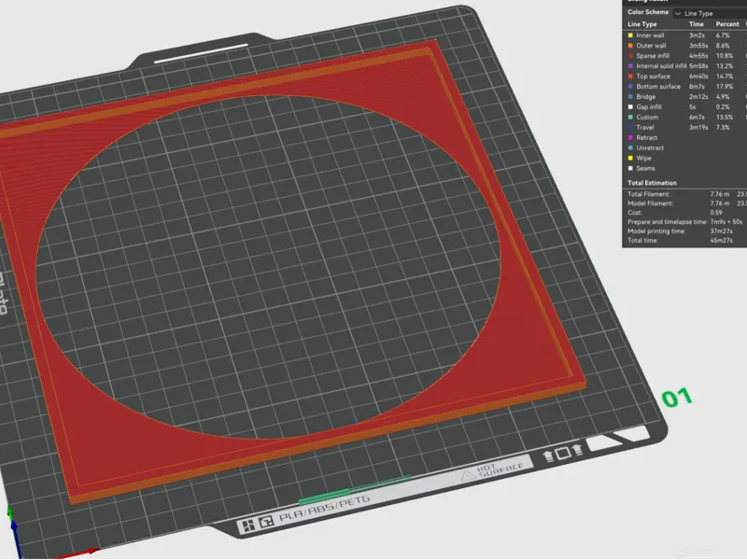The image size is (747, 560).
Task: Click the Outer wall time '3m55s'
Action: [698, 46]
